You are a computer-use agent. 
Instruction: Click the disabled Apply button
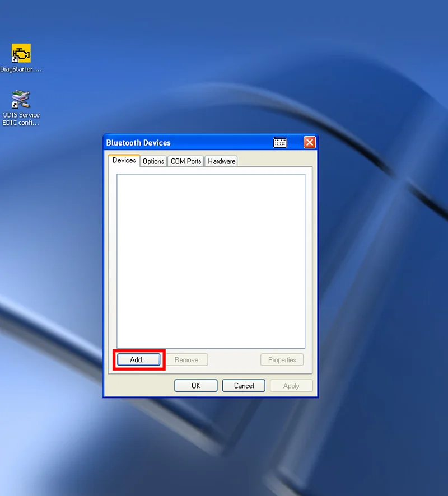tap(291, 386)
